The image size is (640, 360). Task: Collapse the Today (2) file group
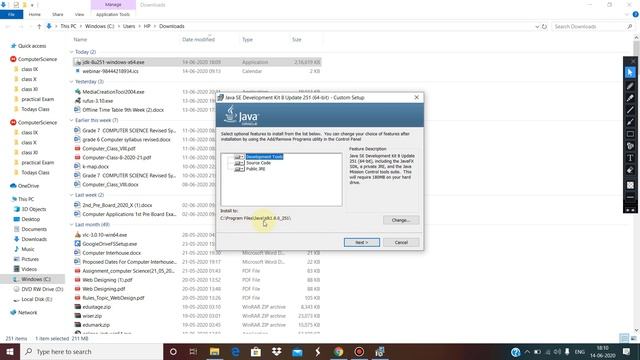tap(71, 52)
